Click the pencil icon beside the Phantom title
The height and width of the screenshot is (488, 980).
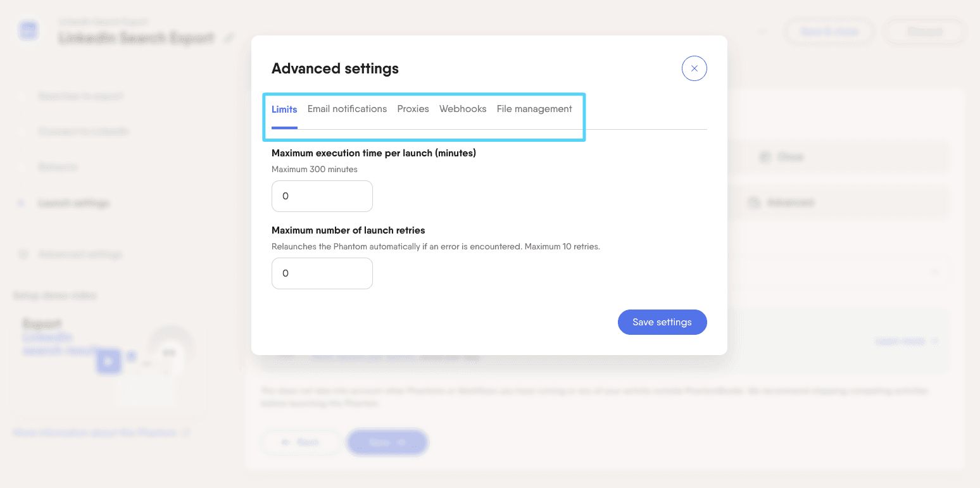point(229,38)
